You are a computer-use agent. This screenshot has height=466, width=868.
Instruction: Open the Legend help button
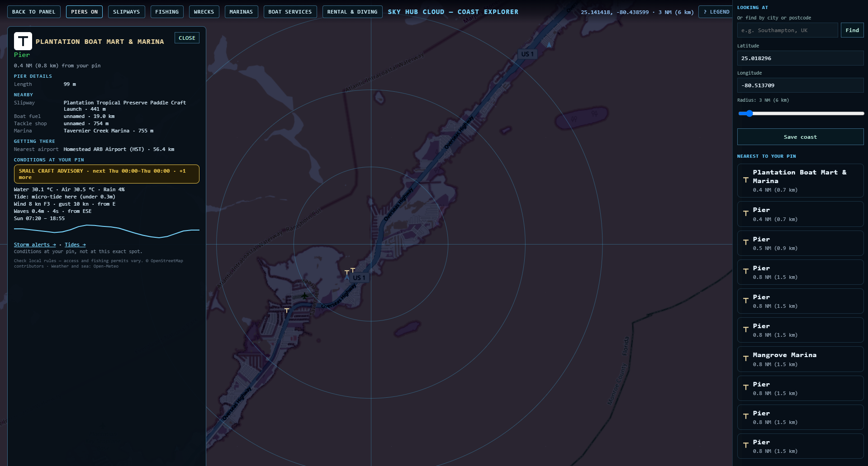tap(716, 12)
